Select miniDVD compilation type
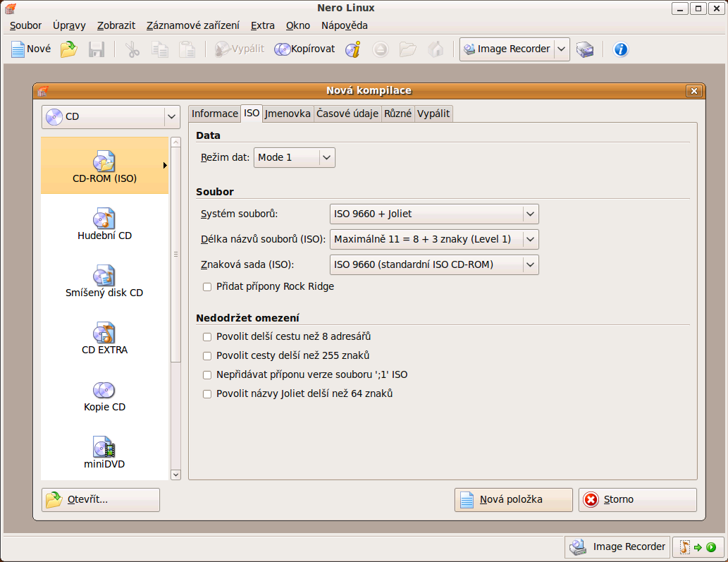The width and height of the screenshot is (728, 562). pos(104,452)
